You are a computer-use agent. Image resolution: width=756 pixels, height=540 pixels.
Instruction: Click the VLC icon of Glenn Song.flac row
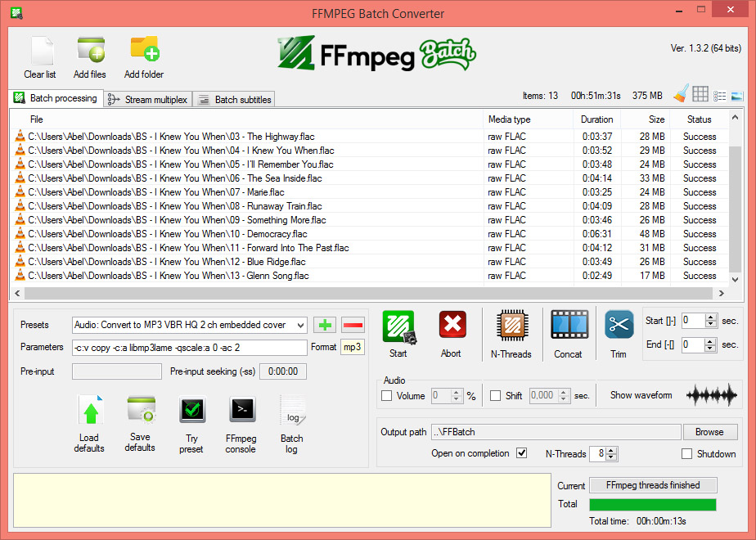(x=20, y=275)
